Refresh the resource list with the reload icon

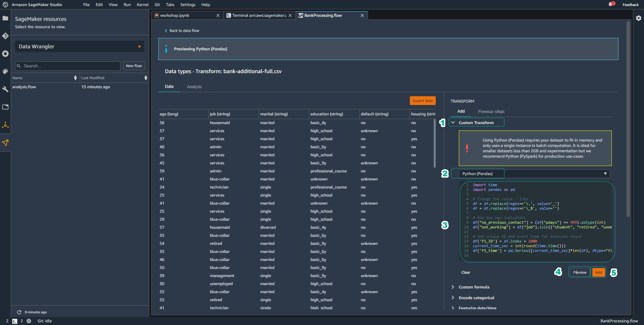coord(19,312)
